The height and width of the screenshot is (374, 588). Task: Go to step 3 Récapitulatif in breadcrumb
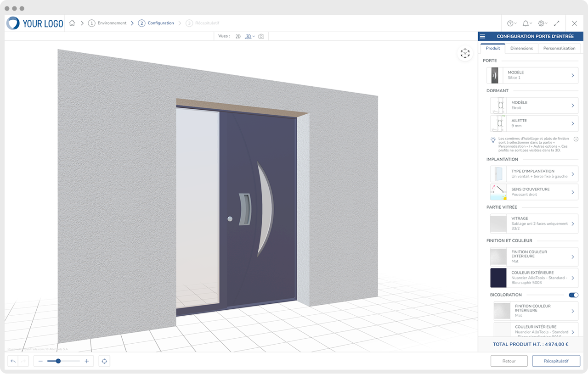pos(203,23)
